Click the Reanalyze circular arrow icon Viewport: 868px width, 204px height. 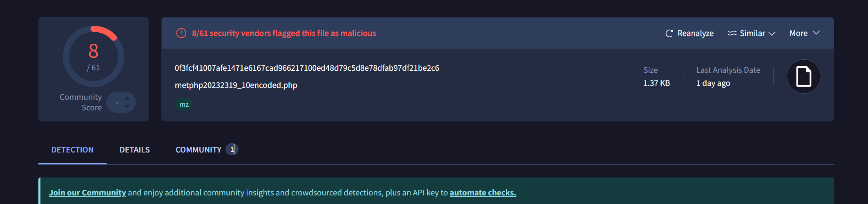(x=669, y=34)
